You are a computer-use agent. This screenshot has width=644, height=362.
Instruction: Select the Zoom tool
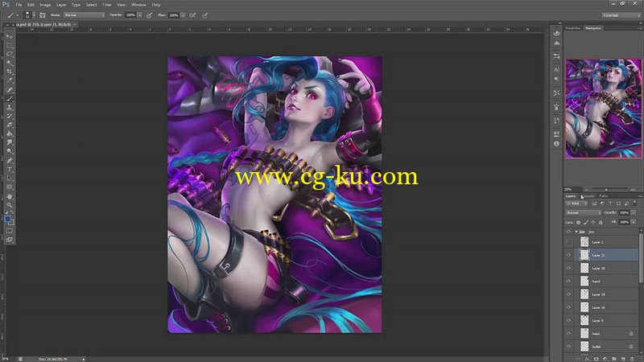point(9,205)
